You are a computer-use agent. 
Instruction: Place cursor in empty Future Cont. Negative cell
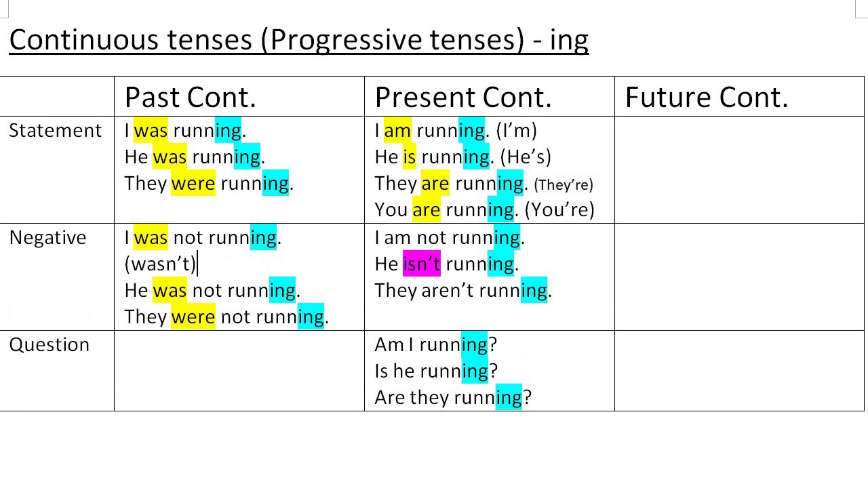point(739,277)
